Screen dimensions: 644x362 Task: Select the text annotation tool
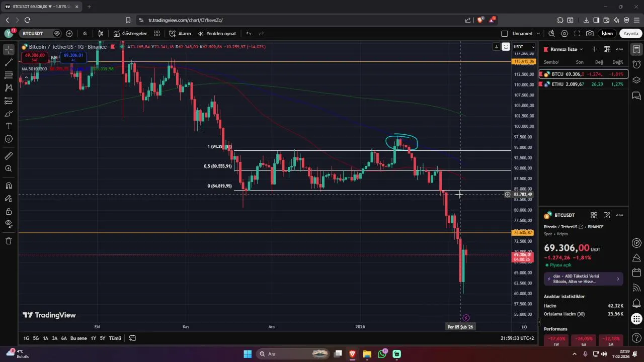coord(9,126)
